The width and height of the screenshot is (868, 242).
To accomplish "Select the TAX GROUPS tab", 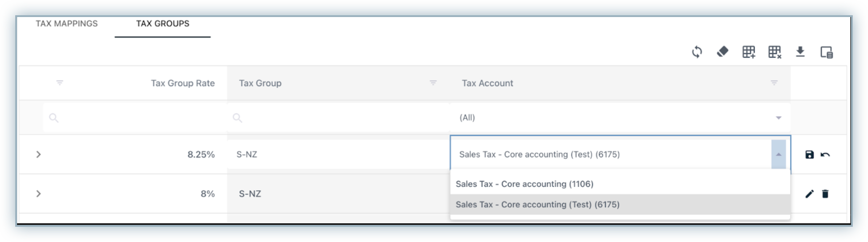I will tap(163, 24).
